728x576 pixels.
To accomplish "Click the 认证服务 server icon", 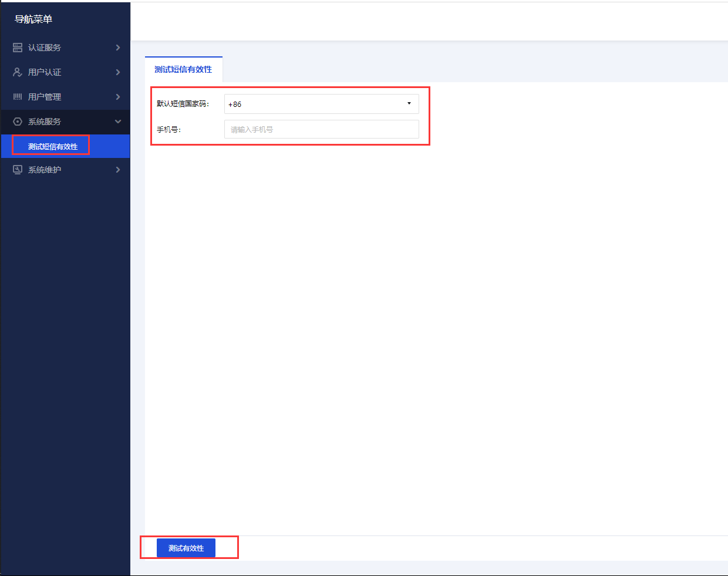I will 18,48.
